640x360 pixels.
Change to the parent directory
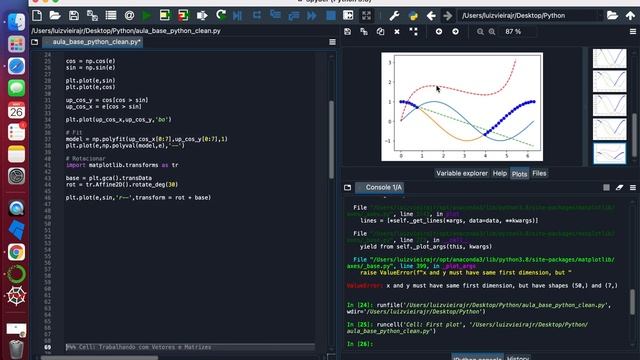click(x=631, y=16)
